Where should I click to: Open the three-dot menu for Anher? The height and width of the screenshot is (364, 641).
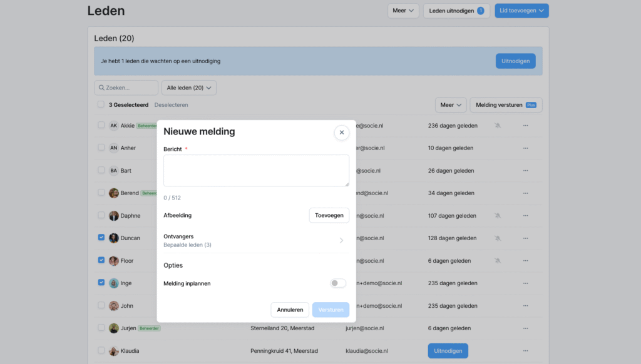[525, 148]
